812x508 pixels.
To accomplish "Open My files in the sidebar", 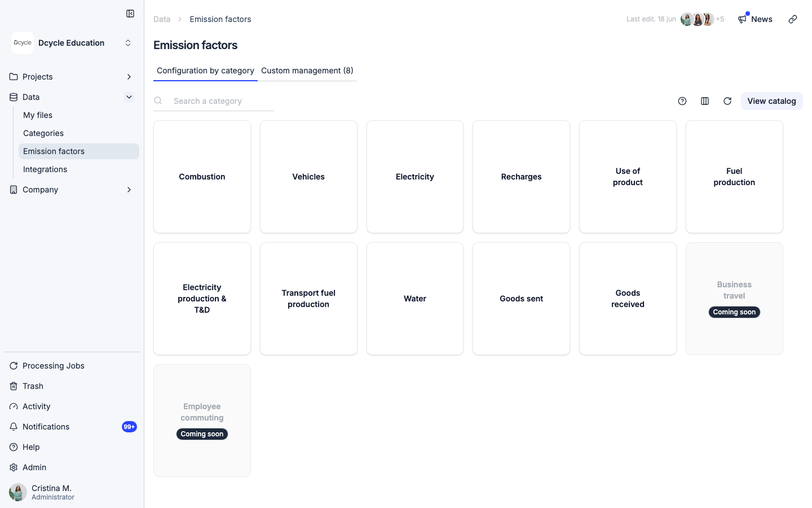I will (x=79, y=115).
